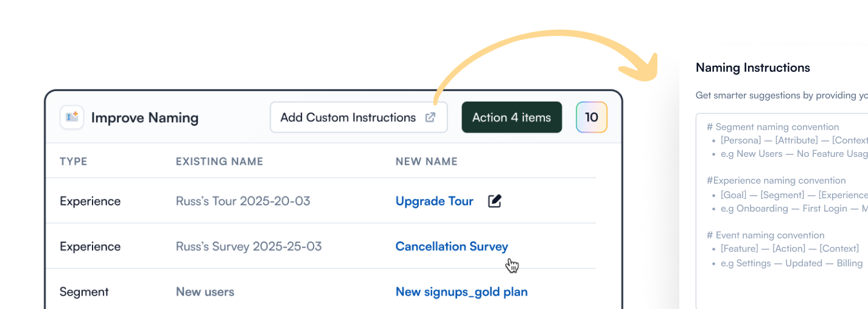Click the Naming Instructions heading

pyautogui.click(x=752, y=68)
